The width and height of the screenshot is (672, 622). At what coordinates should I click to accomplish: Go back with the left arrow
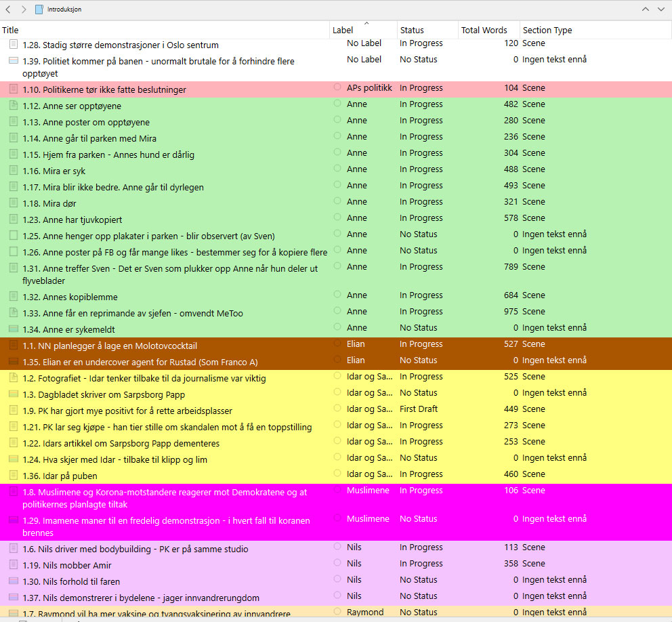tap(7, 9)
